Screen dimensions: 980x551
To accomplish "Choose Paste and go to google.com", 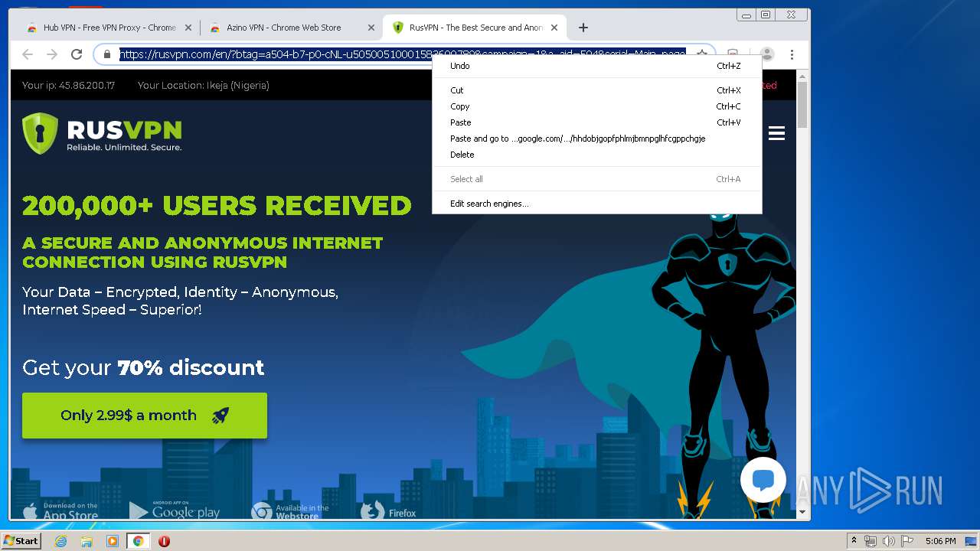I will point(596,139).
